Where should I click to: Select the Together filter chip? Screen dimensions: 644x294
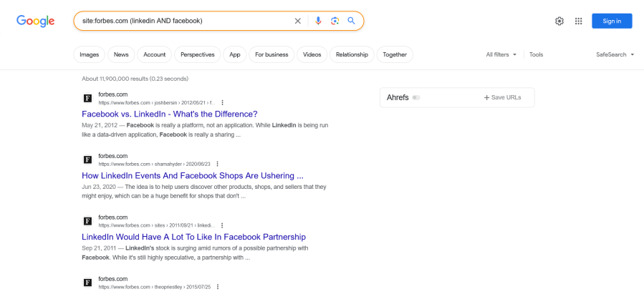[x=395, y=54]
